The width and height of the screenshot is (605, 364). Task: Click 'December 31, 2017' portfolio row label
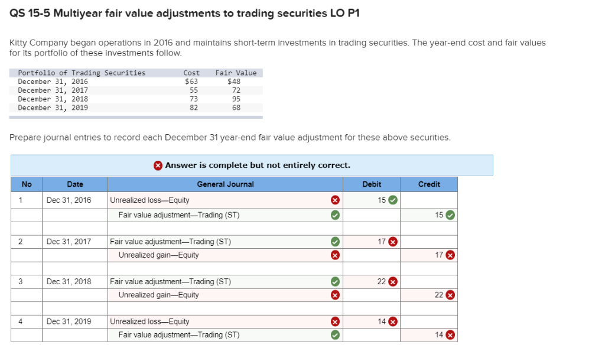coord(53,90)
